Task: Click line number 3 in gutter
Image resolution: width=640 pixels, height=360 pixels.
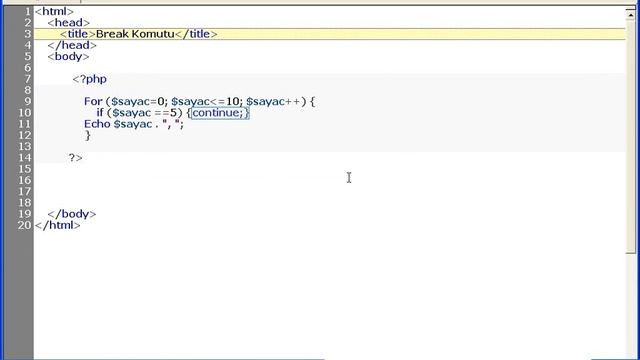Action: [27, 34]
